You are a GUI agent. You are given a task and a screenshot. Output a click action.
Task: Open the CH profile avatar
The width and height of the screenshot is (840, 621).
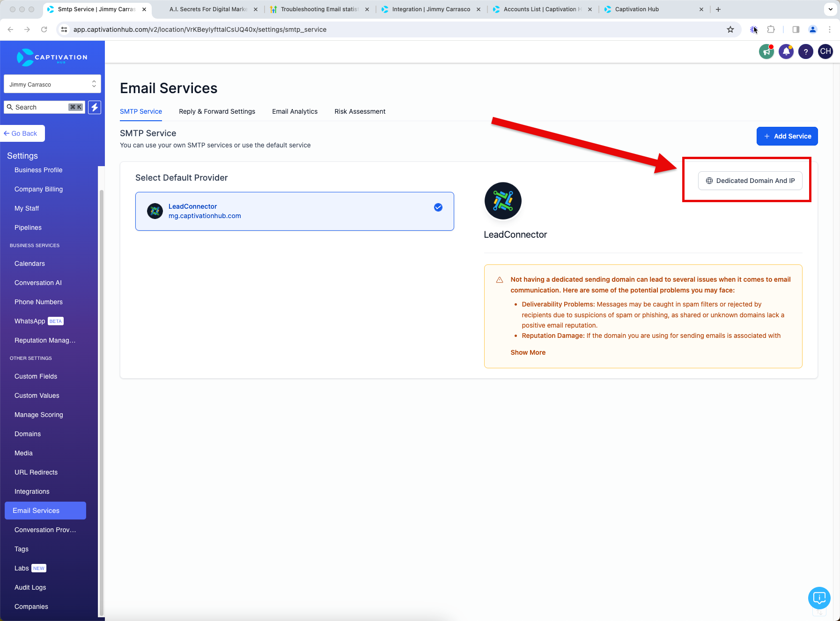point(825,51)
